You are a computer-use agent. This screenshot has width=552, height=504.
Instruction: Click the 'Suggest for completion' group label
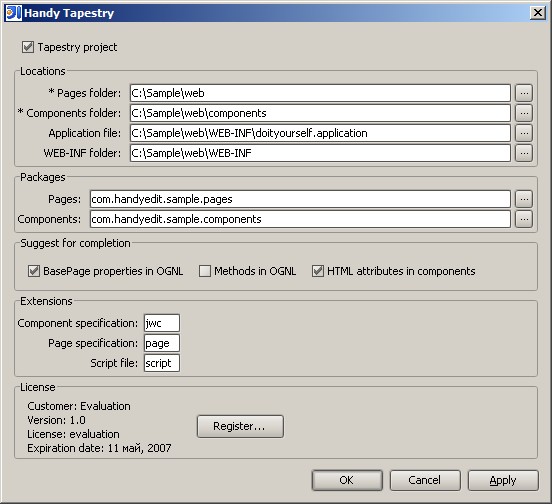75,243
